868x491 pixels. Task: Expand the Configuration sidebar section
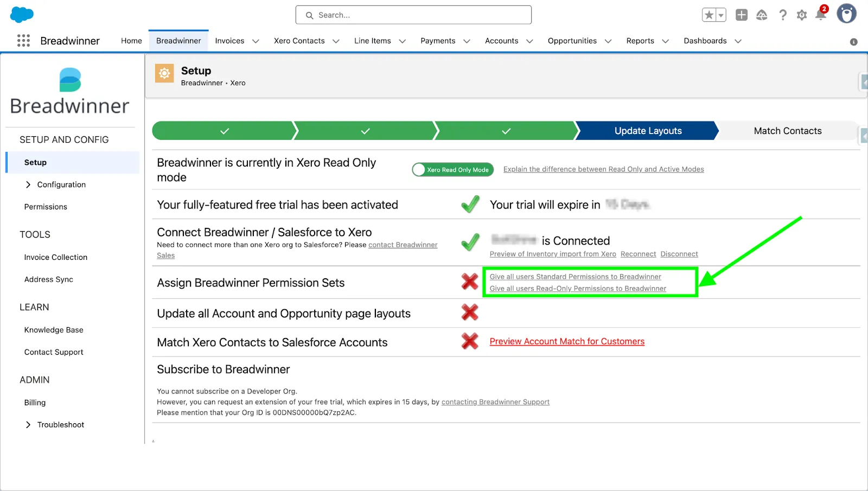click(x=28, y=184)
